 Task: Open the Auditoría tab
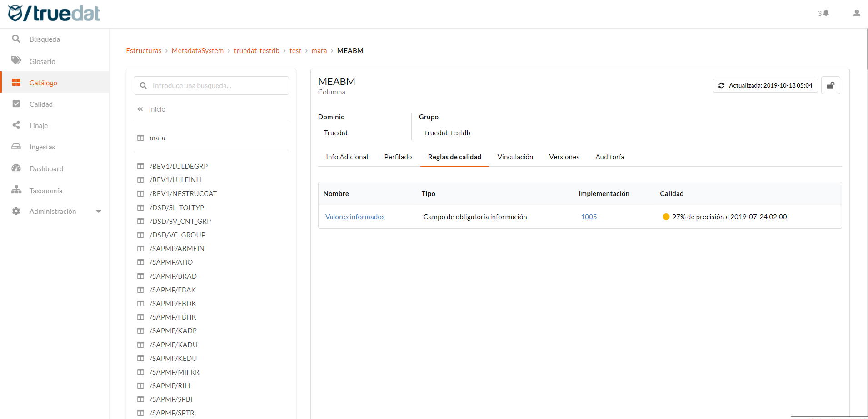[609, 157]
